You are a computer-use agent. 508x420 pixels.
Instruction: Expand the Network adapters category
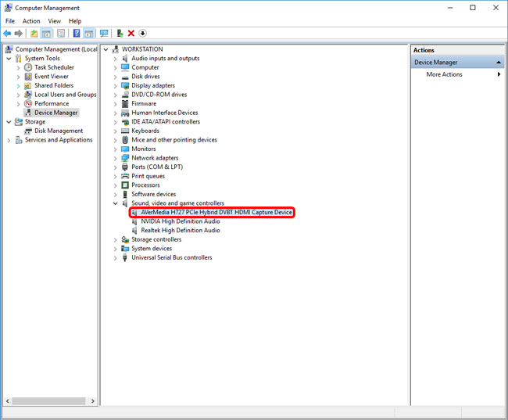click(x=115, y=158)
